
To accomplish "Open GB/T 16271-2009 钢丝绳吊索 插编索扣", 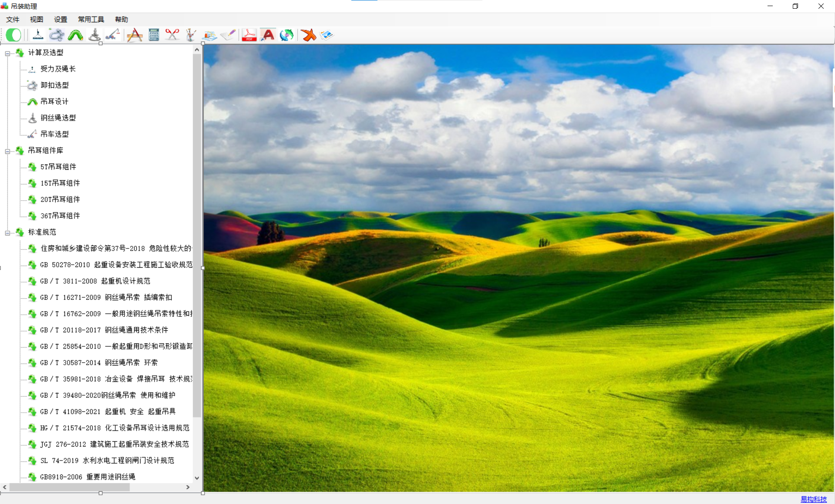I will (106, 297).
